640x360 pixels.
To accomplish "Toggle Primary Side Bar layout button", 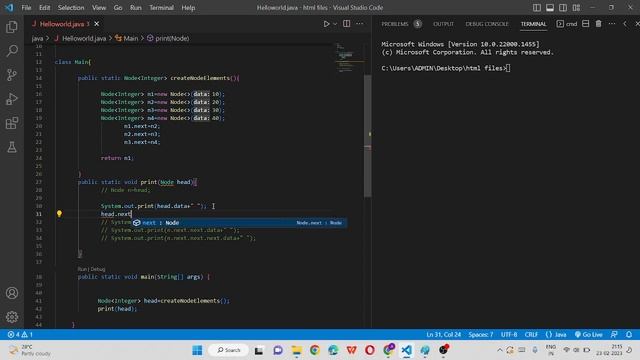I will pos(537,8).
